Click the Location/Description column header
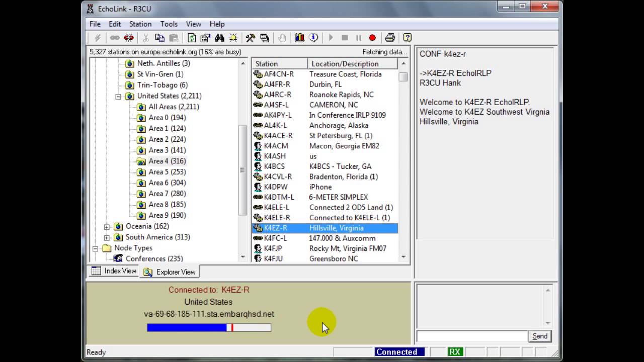This screenshot has width=644, height=362. tap(352, 64)
